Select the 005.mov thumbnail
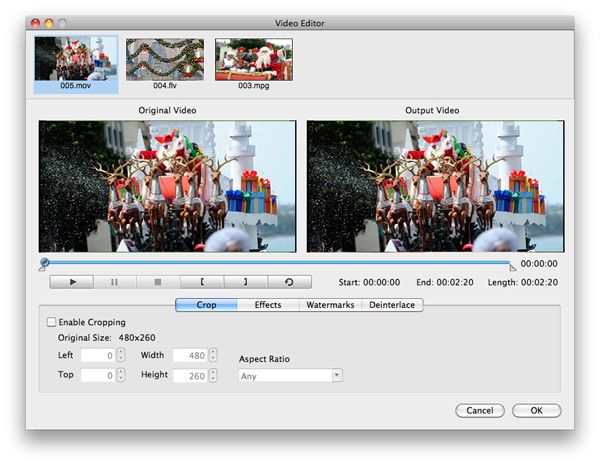This screenshot has height=465, width=600. pos(76,64)
